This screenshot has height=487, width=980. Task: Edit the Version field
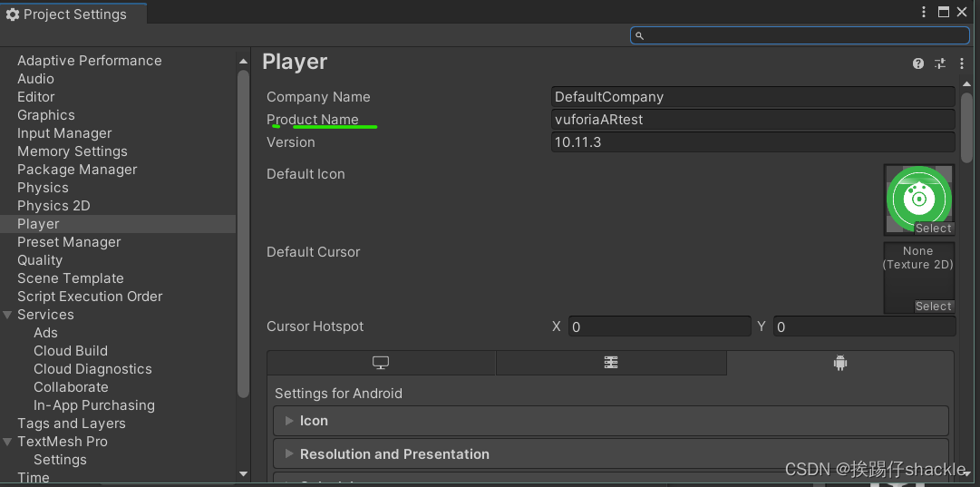pos(753,141)
